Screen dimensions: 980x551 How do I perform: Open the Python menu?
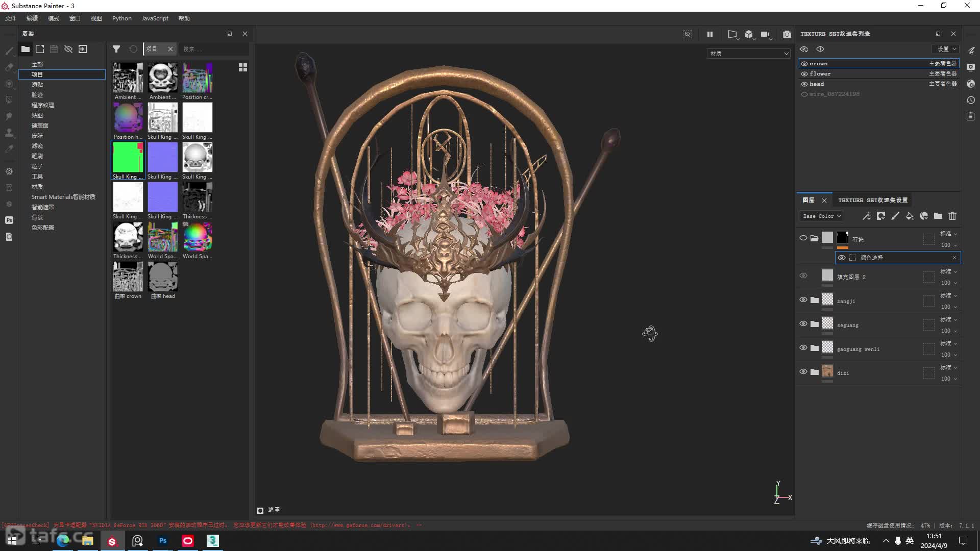(122, 18)
